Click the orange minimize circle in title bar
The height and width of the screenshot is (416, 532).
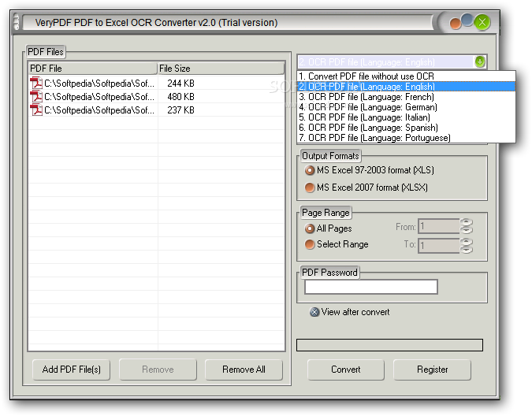click(455, 24)
